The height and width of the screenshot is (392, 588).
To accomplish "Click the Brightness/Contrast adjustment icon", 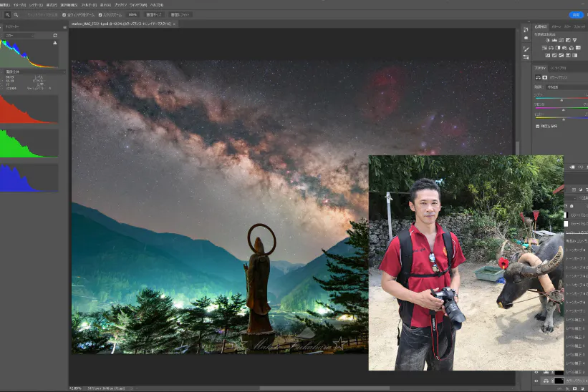I will [546, 40].
